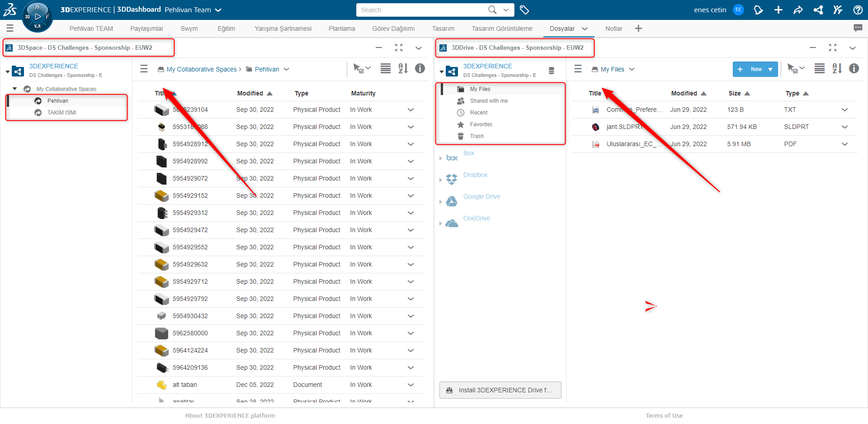Image resolution: width=868 pixels, height=424 pixels.
Task: Sort 3DSpace list by Modified column
Action: point(255,93)
